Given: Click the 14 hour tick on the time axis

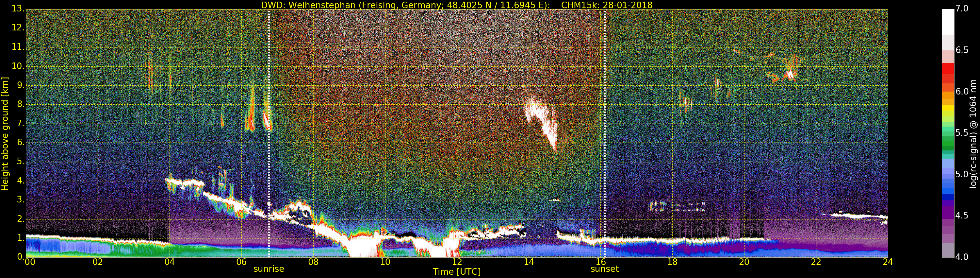Looking at the screenshot, I should coord(529,262).
